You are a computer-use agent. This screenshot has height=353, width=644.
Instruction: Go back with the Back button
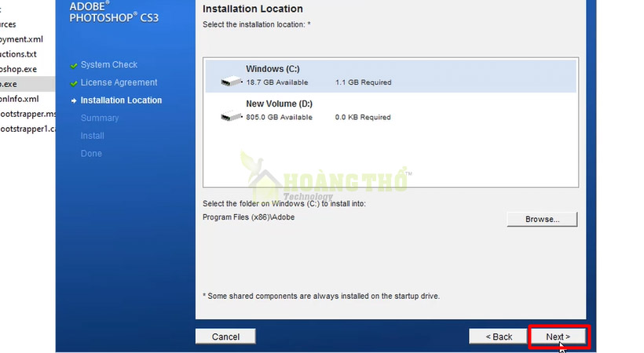coord(498,337)
